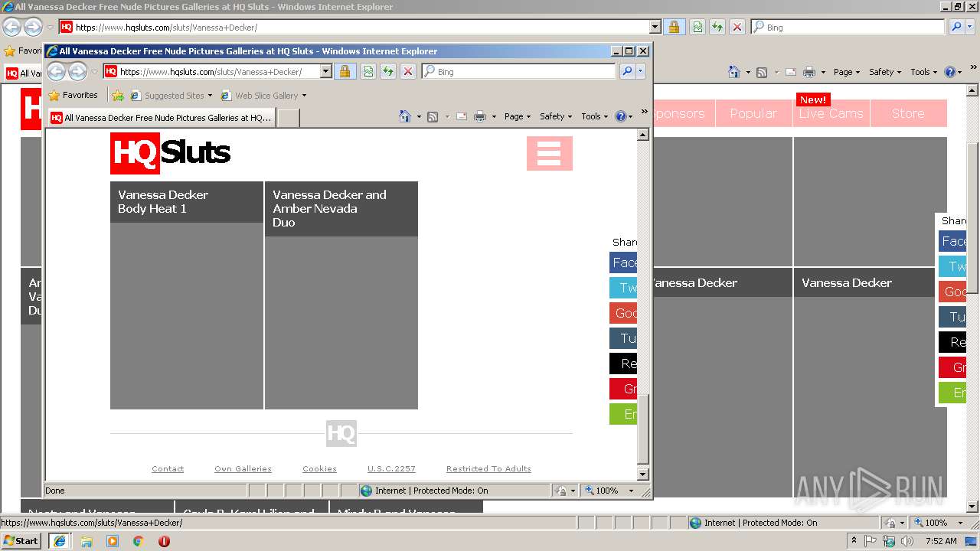Click the Start button
This screenshot has width=980, height=551.
point(21,541)
